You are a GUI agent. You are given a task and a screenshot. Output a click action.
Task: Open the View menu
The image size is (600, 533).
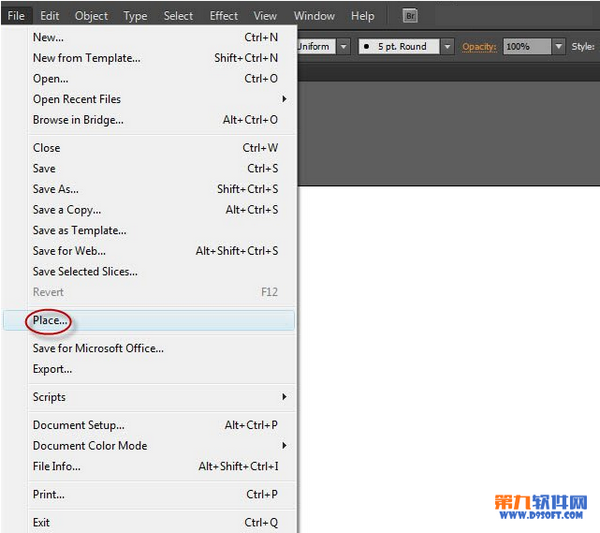coord(265,16)
